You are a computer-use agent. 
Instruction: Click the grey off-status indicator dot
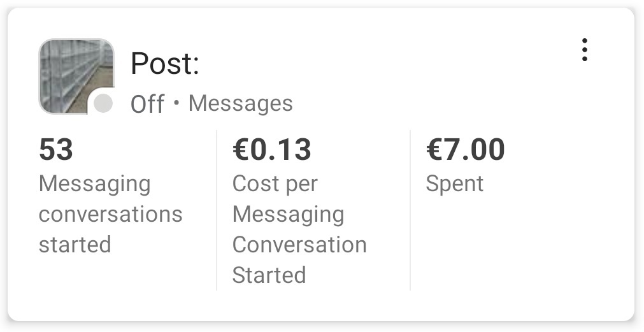click(x=103, y=103)
